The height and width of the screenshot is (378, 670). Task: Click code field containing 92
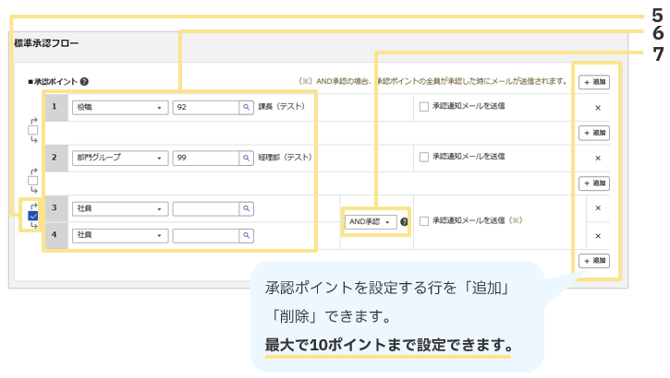click(x=206, y=107)
